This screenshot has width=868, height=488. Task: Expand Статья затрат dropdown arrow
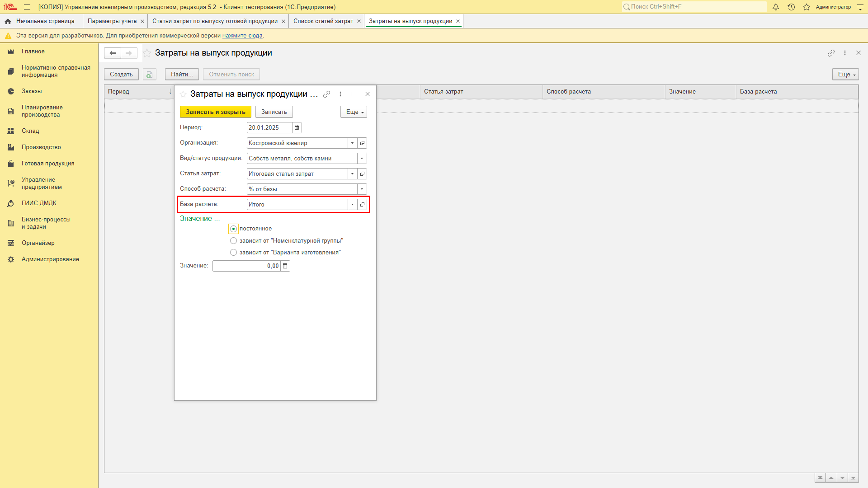[x=352, y=174]
